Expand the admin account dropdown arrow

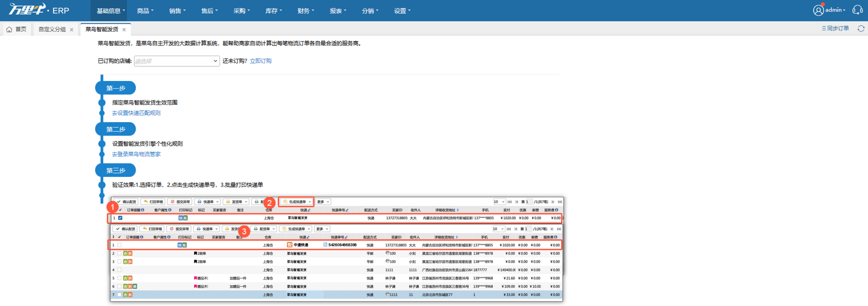tap(844, 11)
